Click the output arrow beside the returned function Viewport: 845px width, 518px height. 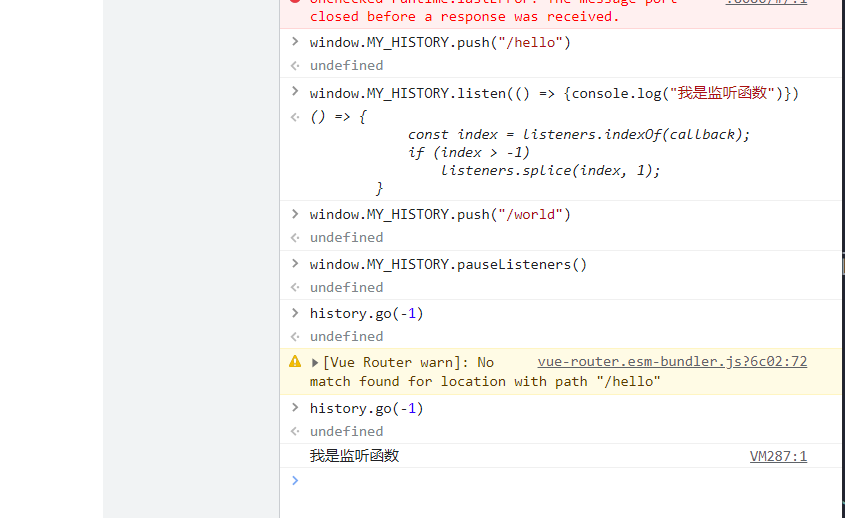[294, 117]
